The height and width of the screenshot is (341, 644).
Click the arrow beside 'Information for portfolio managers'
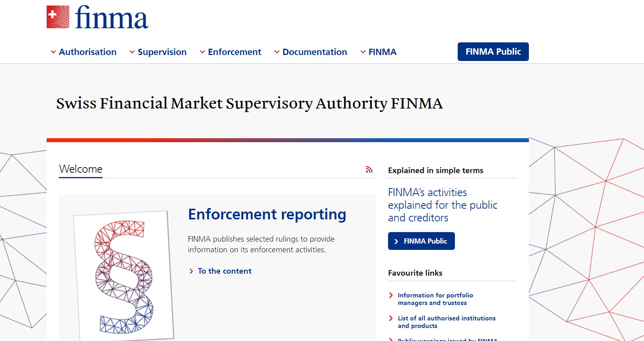pyautogui.click(x=391, y=295)
